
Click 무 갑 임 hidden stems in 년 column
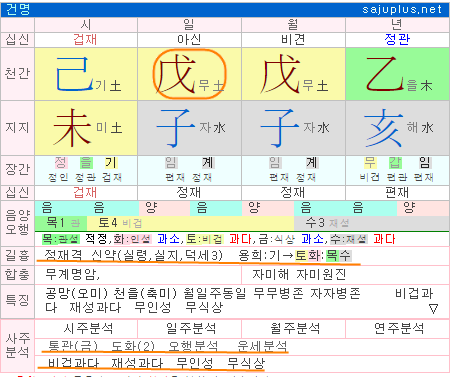[398, 163]
